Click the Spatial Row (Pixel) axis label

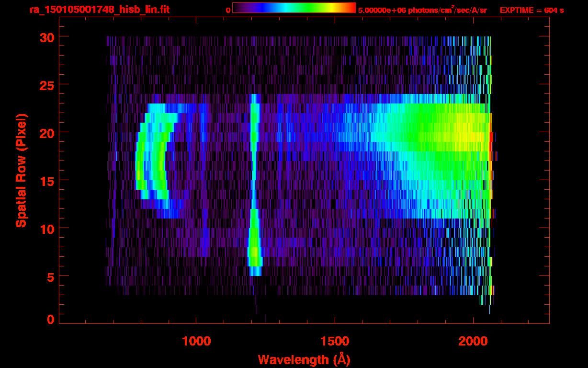pyautogui.click(x=21, y=170)
